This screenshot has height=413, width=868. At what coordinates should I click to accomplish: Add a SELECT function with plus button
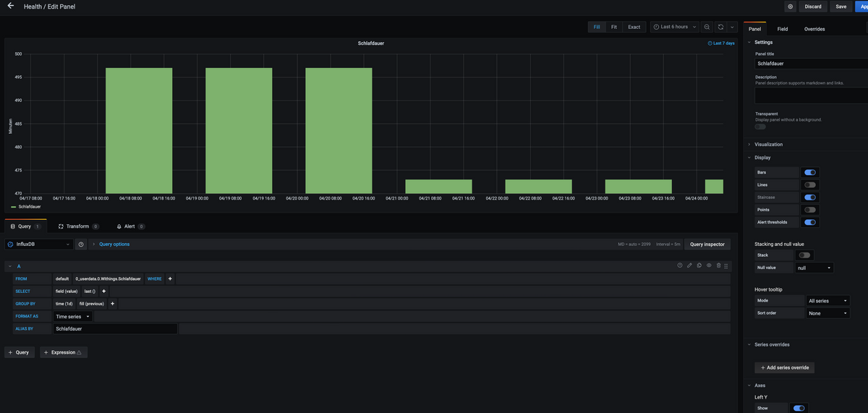(x=104, y=291)
